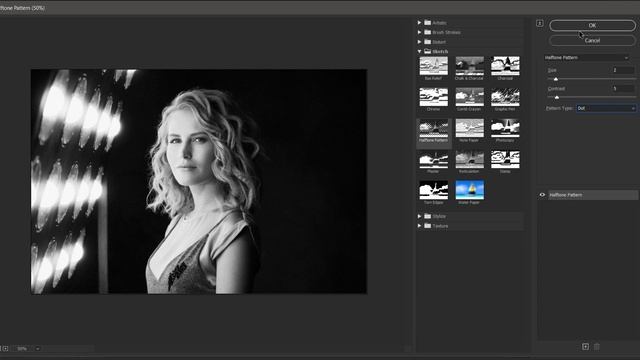This screenshot has width=640, height=360.
Task: Zoom in with the plus button
Action: [5, 349]
